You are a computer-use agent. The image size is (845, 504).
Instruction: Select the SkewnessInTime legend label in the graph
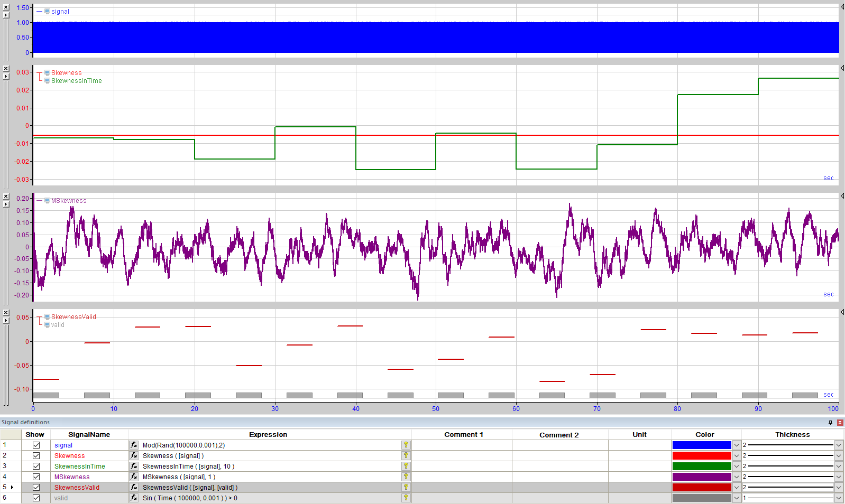tap(77, 81)
